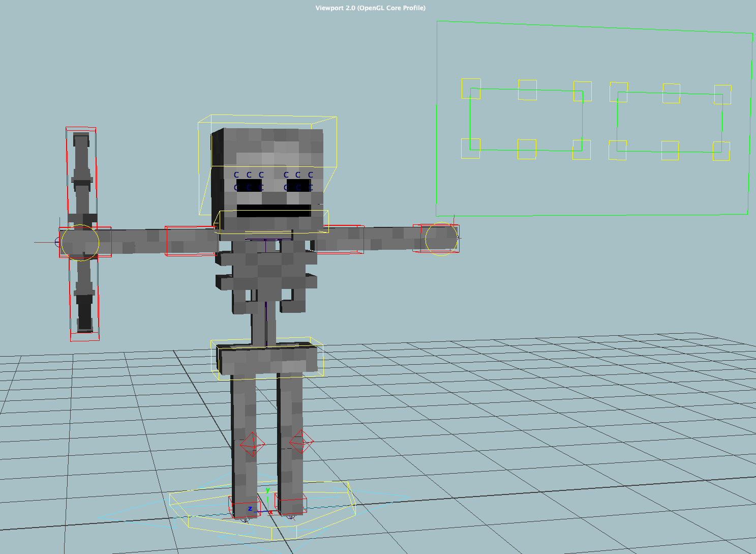Pick the innermost upper C marker above the screen-left eye
Image resolution: width=756 pixels, height=554 pixels.
pyautogui.click(x=261, y=174)
